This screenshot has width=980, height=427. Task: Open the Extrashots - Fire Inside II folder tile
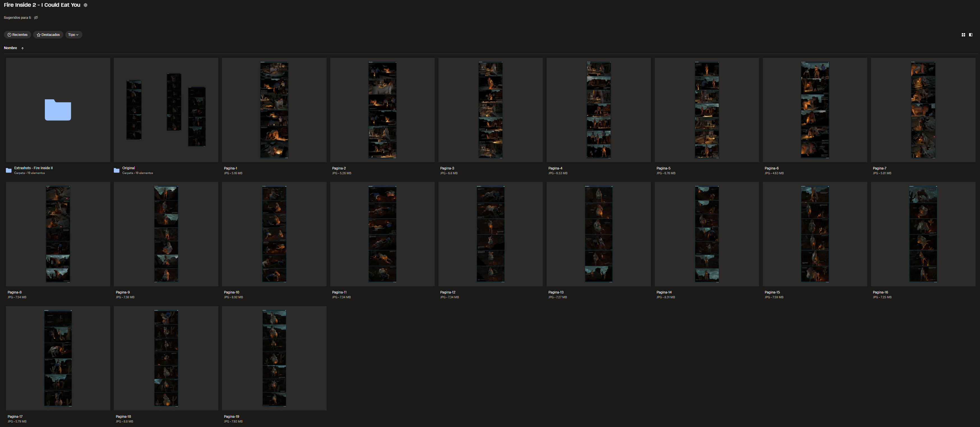tap(58, 110)
